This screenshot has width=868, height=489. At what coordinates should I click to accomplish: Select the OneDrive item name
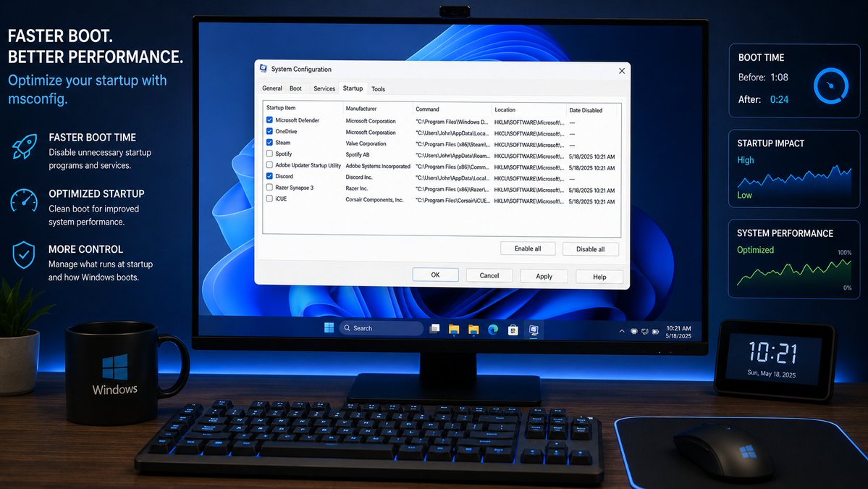click(286, 131)
